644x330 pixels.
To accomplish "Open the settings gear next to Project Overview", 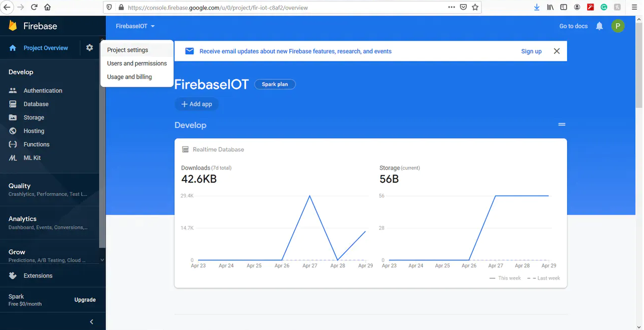I will 90,48.
